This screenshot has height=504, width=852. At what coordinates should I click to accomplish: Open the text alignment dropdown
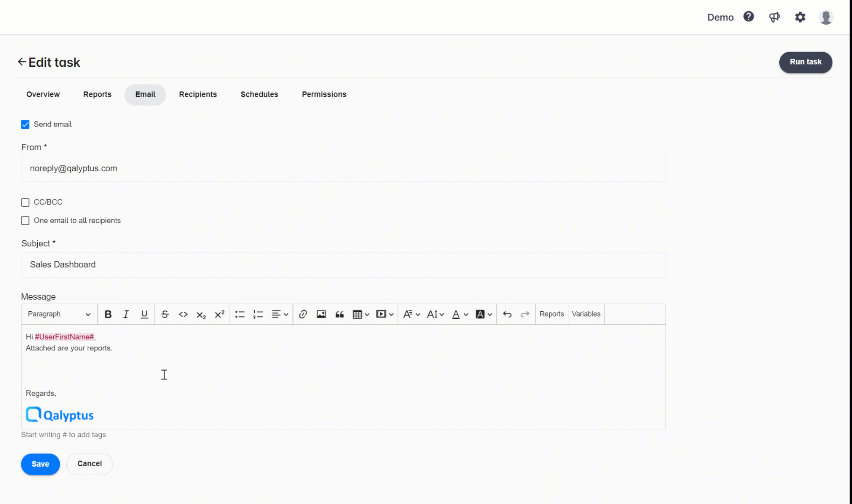pos(280,314)
